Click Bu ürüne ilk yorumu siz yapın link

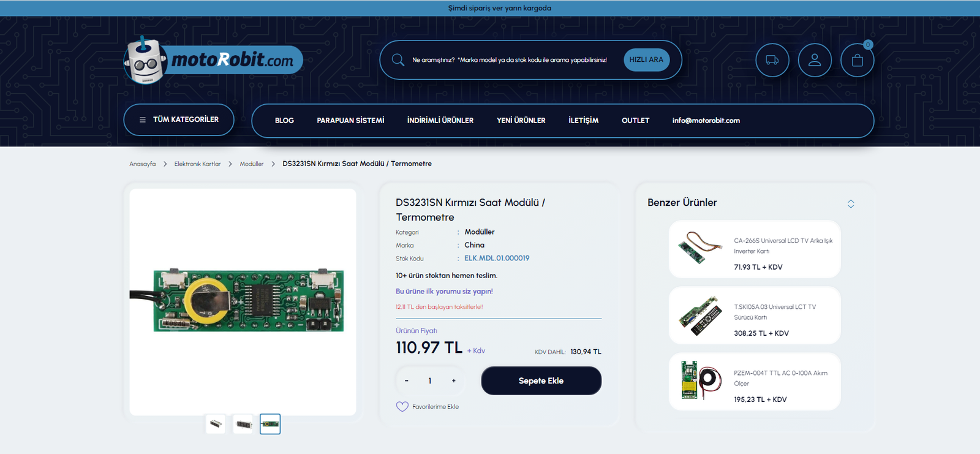coord(444,292)
